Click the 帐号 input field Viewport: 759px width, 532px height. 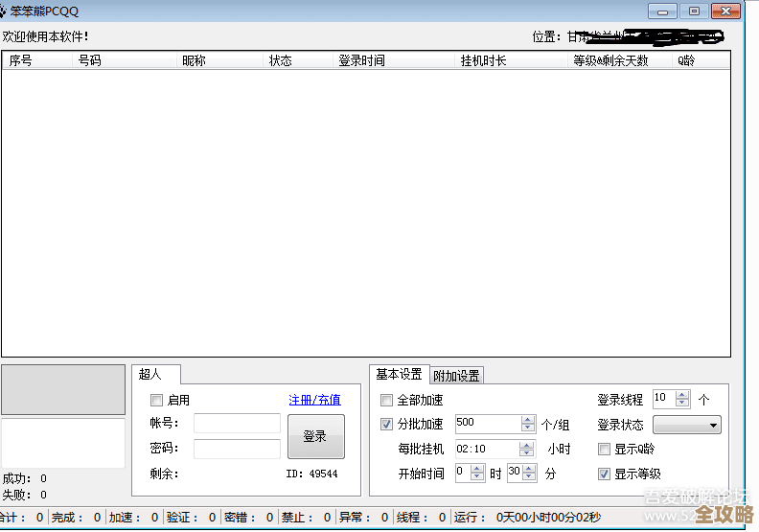click(x=238, y=423)
